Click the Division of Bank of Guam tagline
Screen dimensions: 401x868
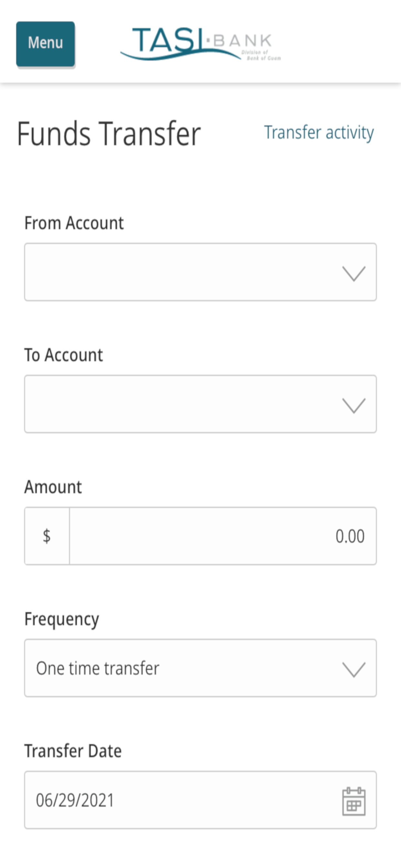click(x=261, y=55)
